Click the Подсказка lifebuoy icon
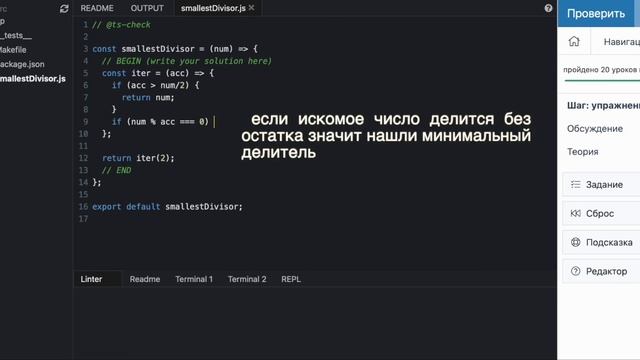Screen dimensions: 640x360 [x=576, y=242]
